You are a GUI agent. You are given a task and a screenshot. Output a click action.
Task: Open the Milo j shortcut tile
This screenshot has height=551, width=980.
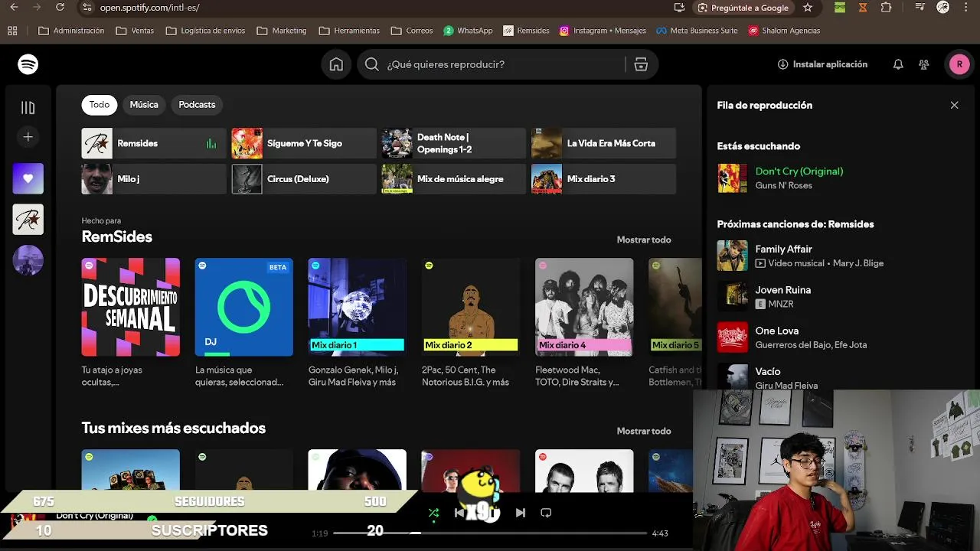click(154, 179)
